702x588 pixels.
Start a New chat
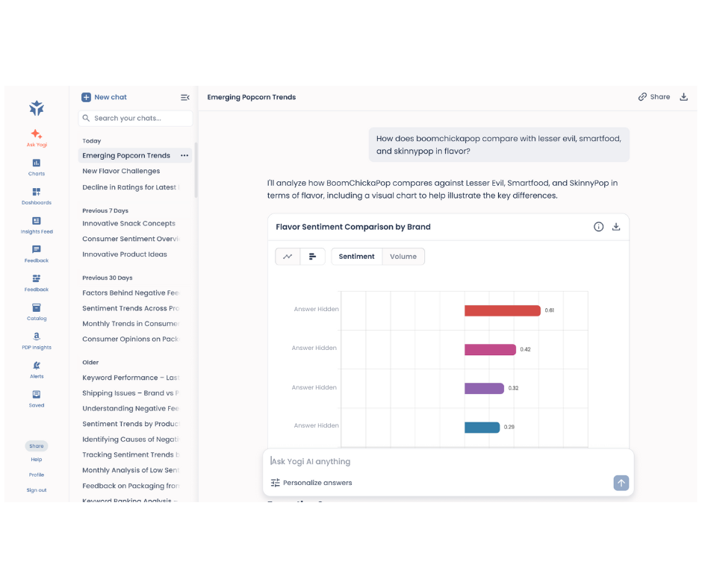(x=104, y=97)
